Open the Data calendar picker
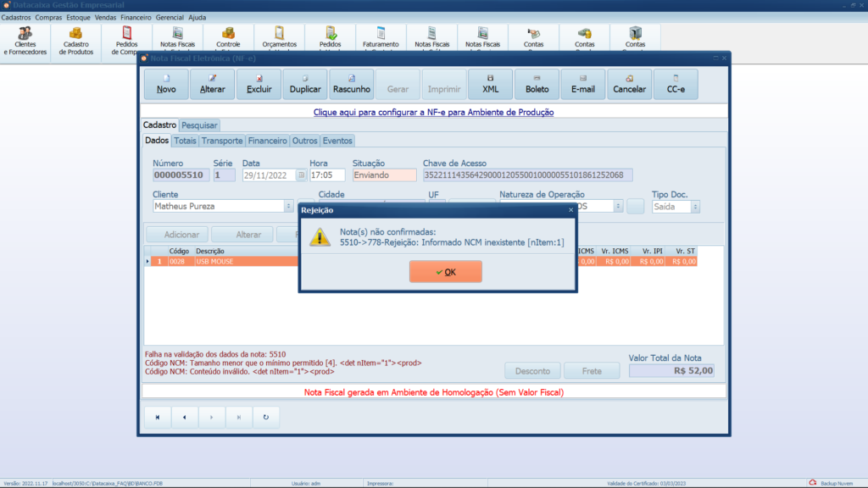 point(301,175)
